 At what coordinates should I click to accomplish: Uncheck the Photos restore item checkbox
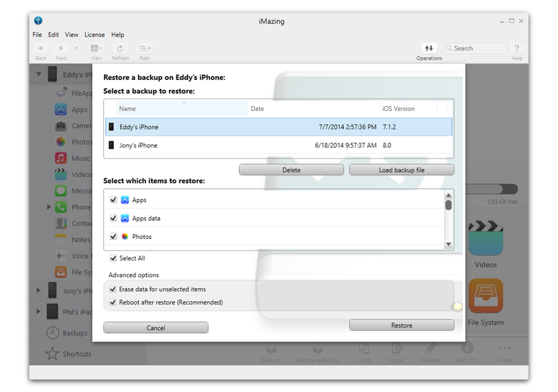coord(114,236)
